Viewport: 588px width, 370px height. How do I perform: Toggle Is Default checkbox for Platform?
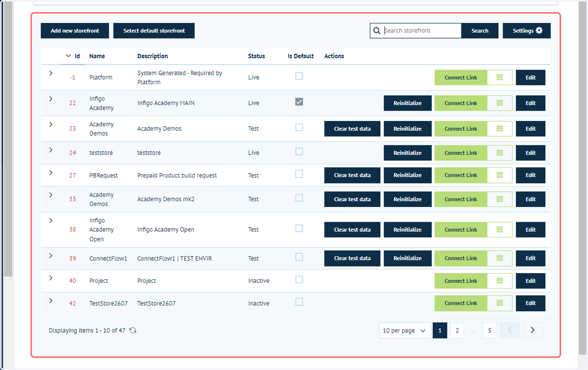[299, 76]
